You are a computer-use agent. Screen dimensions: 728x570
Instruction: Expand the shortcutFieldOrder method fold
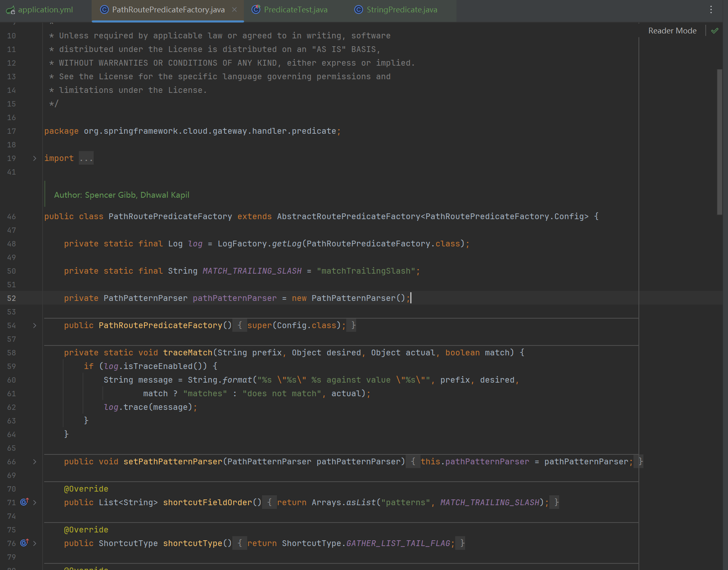pyautogui.click(x=35, y=502)
